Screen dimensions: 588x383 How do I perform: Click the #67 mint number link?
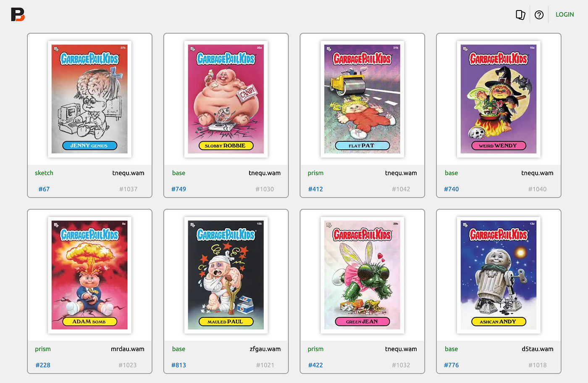coord(44,189)
